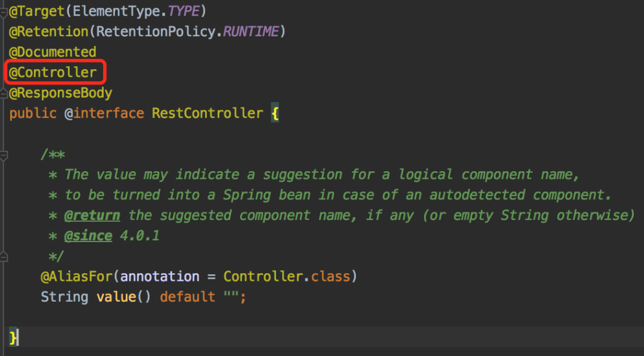Click the TYPE constant in ElementType
The height and width of the screenshot is (356, 644).
pos(184,11)
